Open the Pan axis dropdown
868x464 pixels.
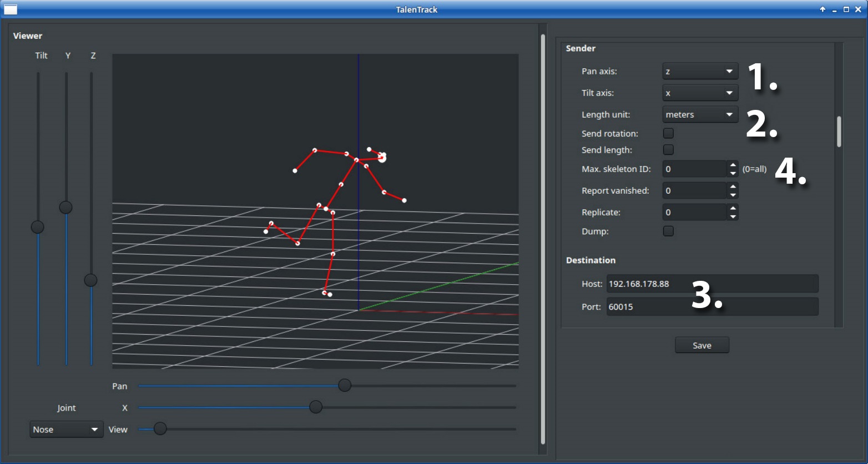tap(729, 71)
